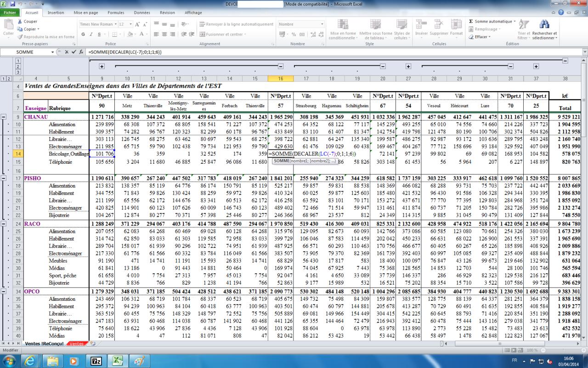Click the Excel Help question mark icon
Screen dimensions: 588x368
coord(562,12)
